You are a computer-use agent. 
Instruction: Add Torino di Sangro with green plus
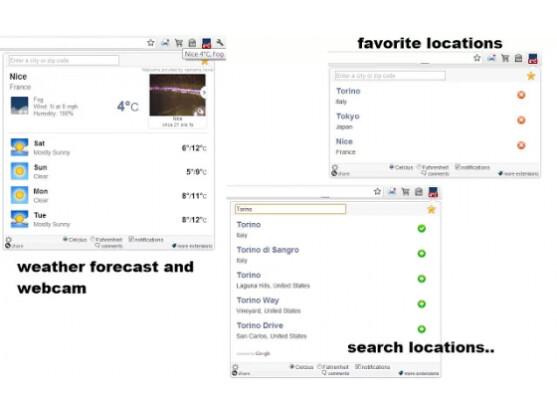(422, 254)
